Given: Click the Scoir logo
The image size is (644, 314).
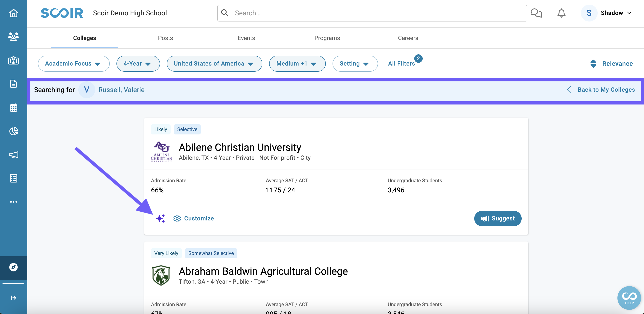Looking at the screenshot, I should point(62,13).
